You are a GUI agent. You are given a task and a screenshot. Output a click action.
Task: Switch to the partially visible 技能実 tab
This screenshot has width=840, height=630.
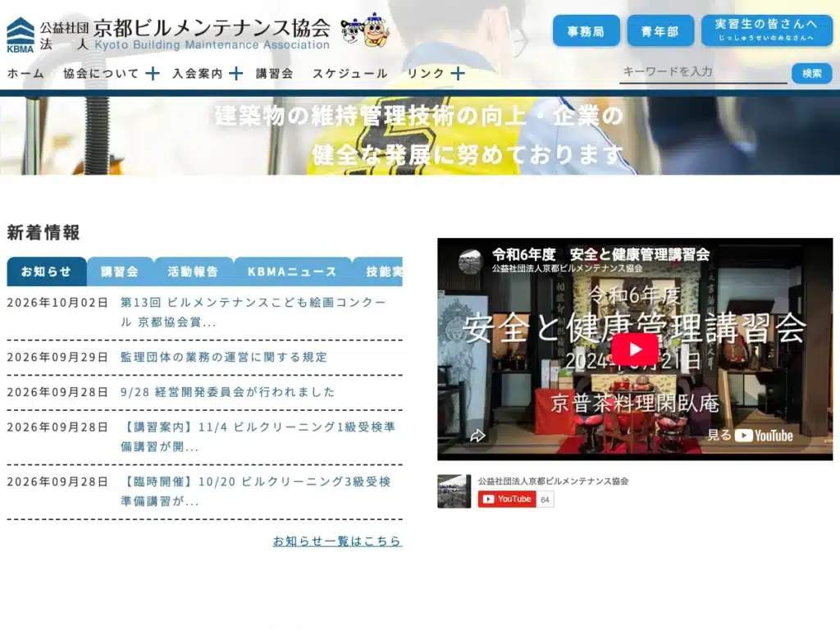[377, 272]
